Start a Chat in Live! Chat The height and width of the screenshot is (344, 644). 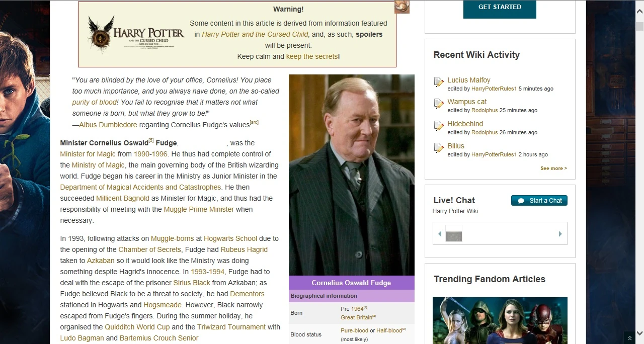coord(539,201)
